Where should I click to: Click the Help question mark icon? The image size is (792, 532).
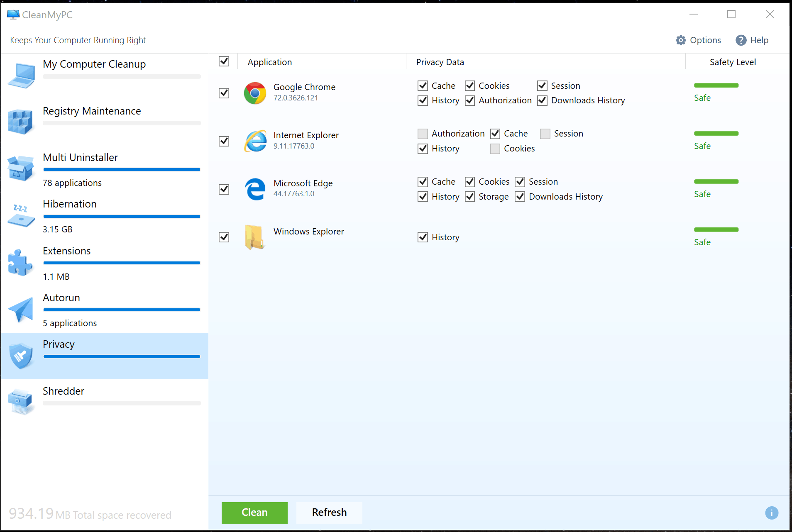tap(741, 40)
